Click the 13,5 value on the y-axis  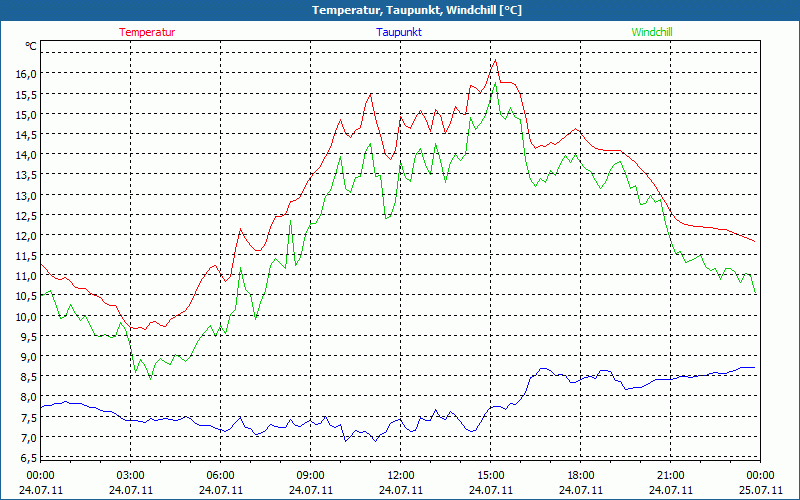27,174
